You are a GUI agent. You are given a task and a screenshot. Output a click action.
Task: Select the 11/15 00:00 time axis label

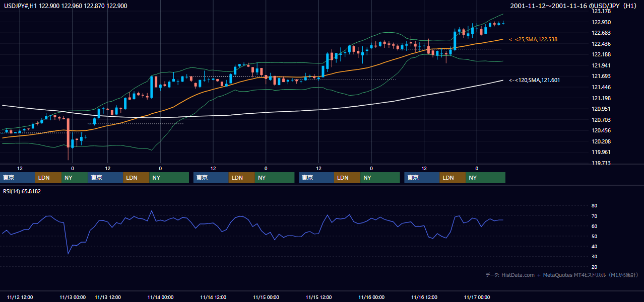tap(266, 297)
